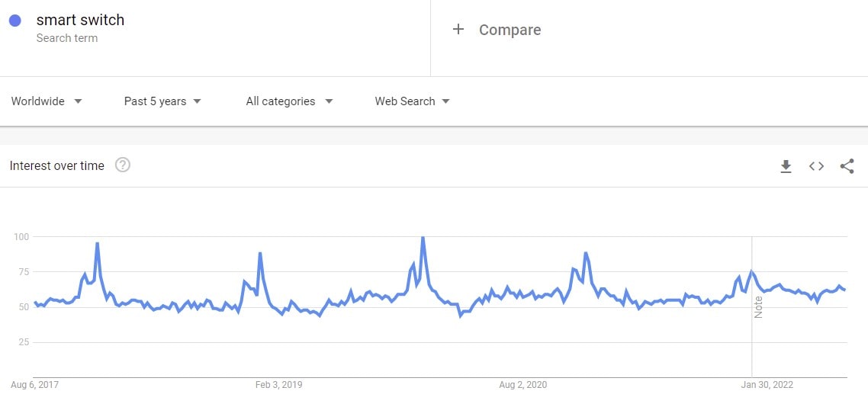Click the plus icon beside Compare

(458, 30)
